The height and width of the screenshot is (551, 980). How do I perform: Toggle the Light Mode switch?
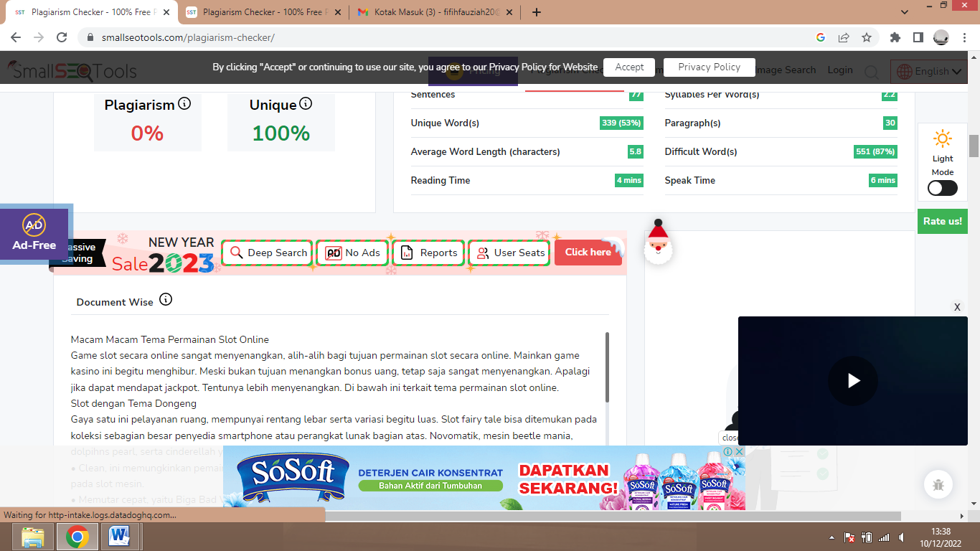[x=942, y=188]
